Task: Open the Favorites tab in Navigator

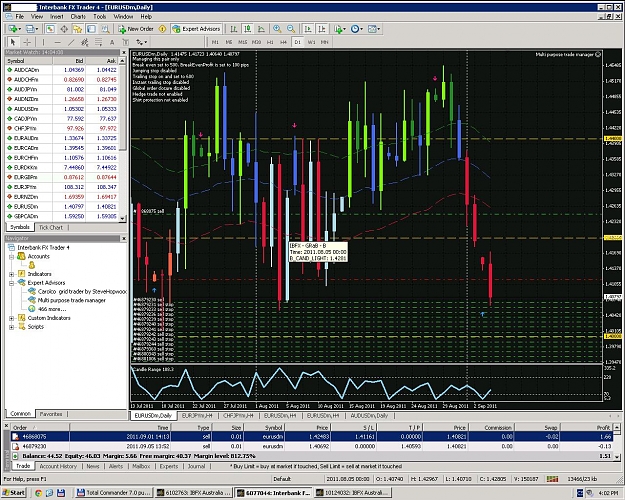Action: (51, 414)
